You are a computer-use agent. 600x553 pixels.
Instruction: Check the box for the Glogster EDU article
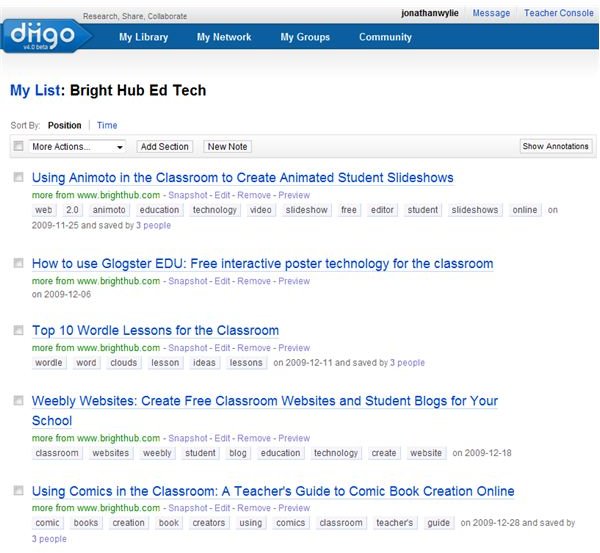click(x=18, y=263)
